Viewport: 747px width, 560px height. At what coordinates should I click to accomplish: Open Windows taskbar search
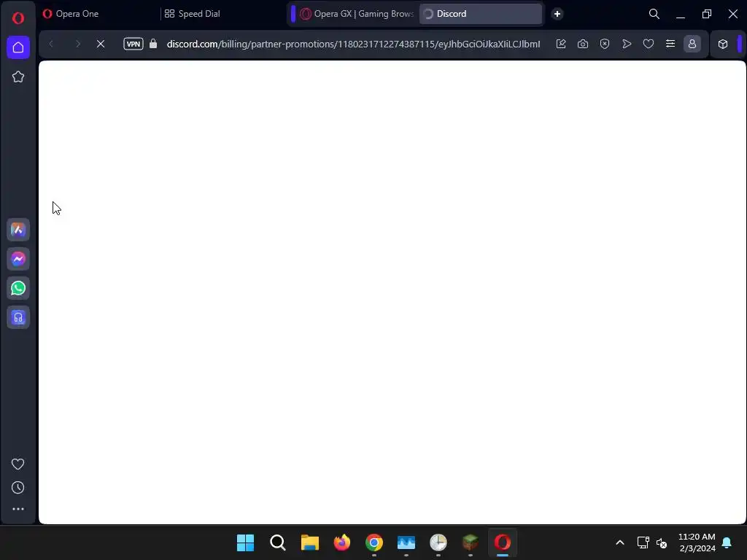[x=278, y=542]
